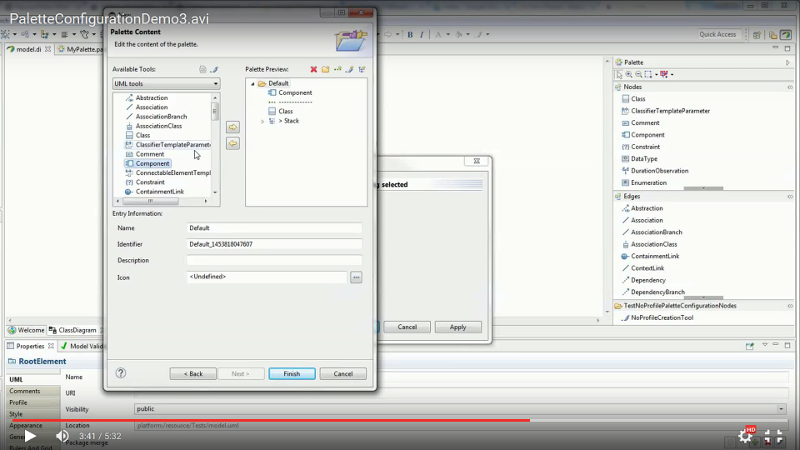Open the wizard help question mark icon
The height and width of the screenshot is (450, 800).
pyautogui.click(x=121, y=373)
